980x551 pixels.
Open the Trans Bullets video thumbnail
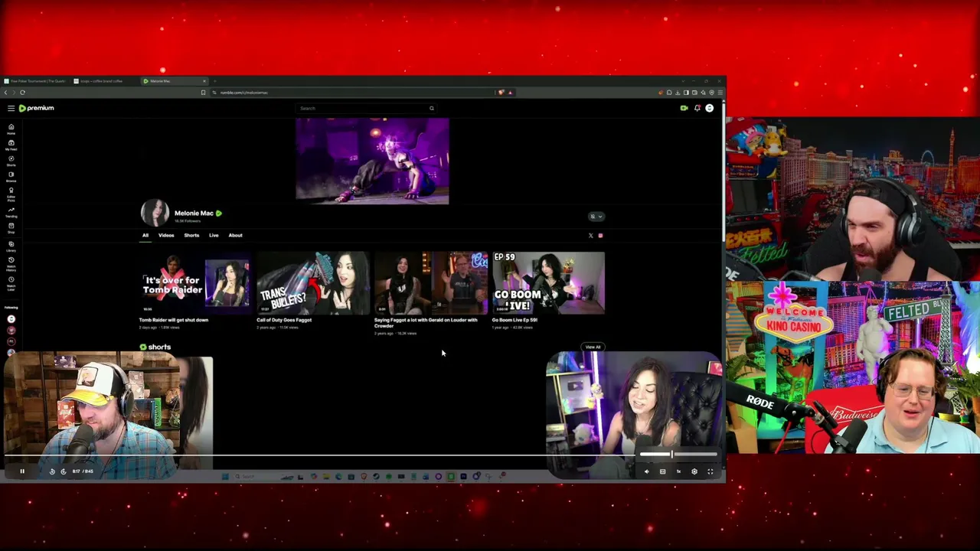click(x=312, y=283)
